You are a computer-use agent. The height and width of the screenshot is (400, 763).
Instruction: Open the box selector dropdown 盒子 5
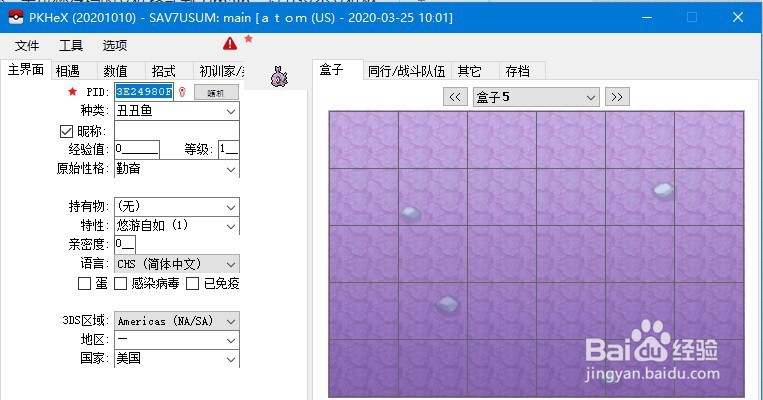[536, 97]
